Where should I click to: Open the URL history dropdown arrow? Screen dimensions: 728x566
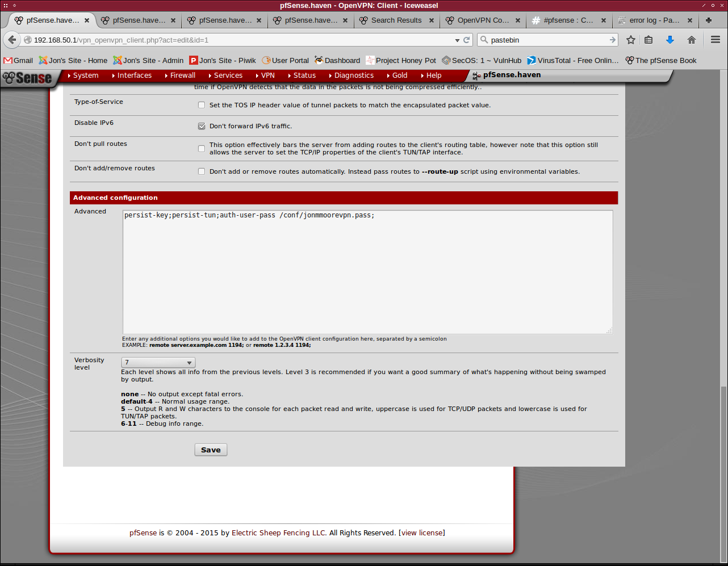pyautogui.click(x=457, y=40)
